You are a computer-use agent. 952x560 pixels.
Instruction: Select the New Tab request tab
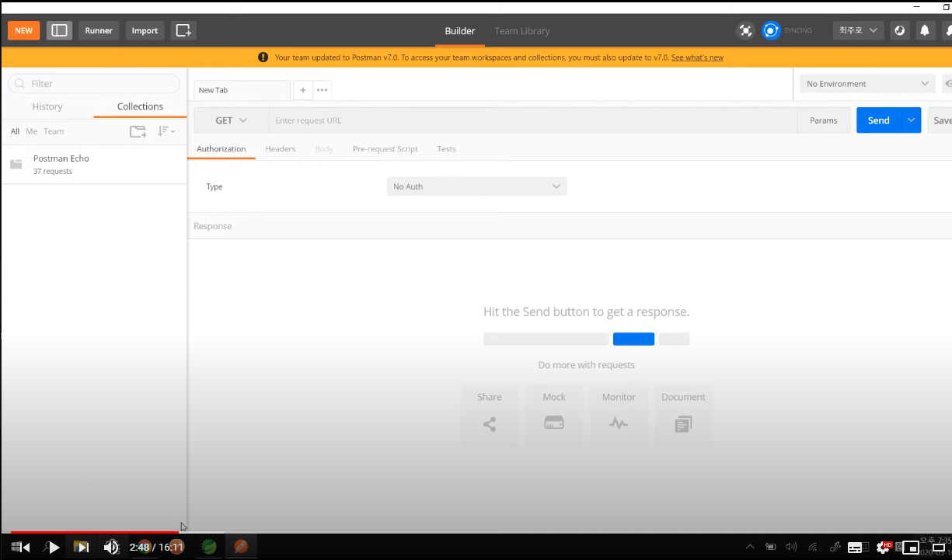[242, 90]
